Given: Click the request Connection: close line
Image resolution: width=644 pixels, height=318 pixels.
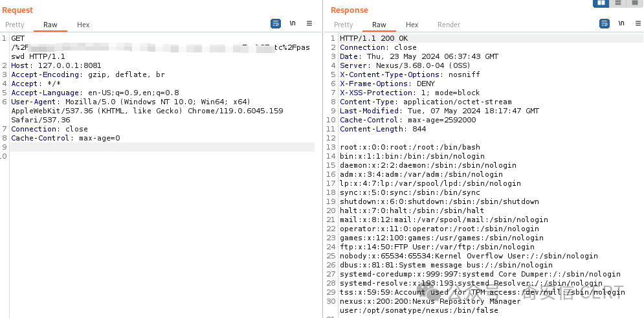Looking at the screenshot, I should tap(49, 129).
